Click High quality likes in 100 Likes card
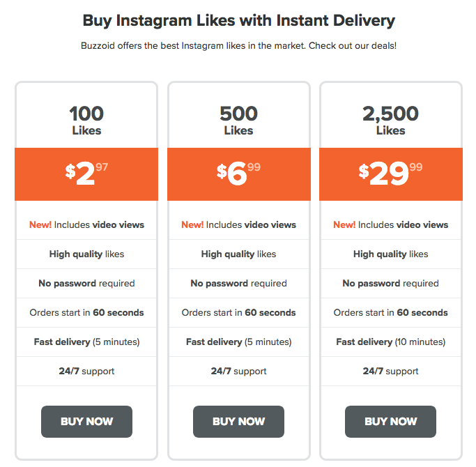 point(86,254)
